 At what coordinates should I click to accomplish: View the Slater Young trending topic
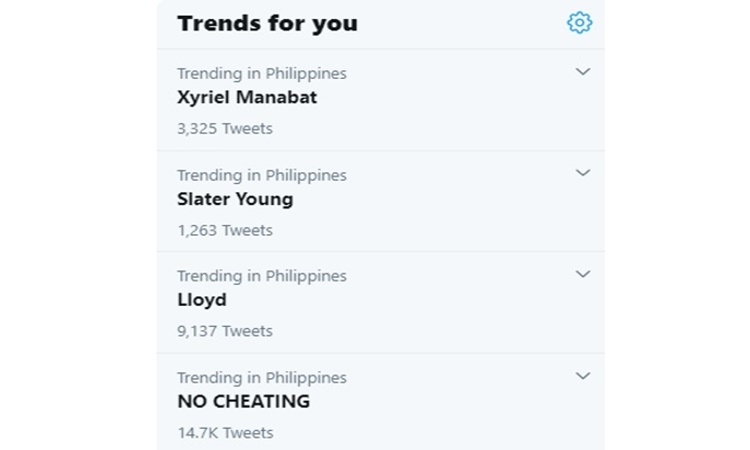[x=235, y=199]
